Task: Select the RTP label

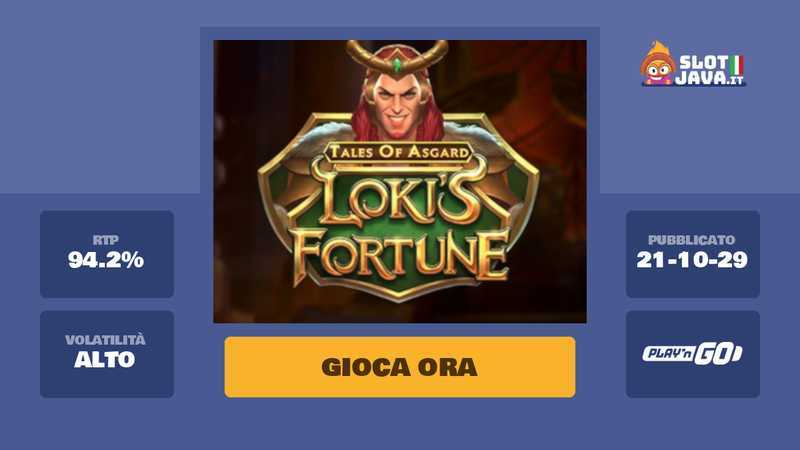Action: [x=106, y=240]
